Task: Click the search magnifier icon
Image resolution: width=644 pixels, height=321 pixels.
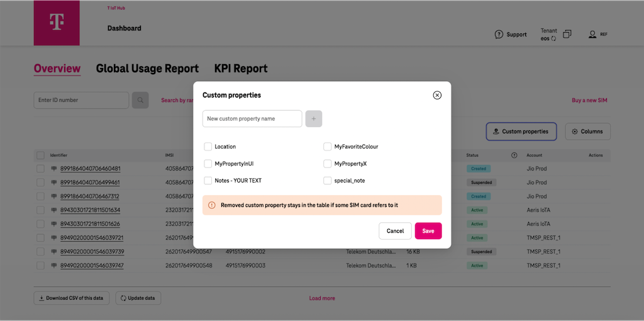Action: point(140,100)
